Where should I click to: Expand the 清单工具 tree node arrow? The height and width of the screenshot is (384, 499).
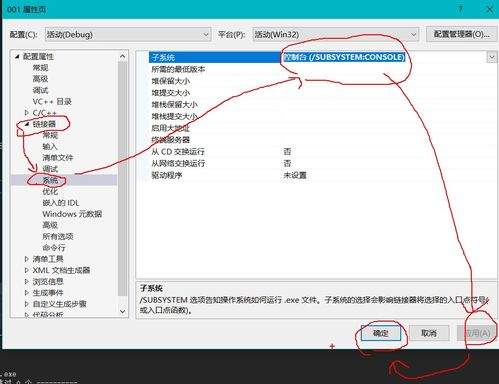click(x=27, y=259)
